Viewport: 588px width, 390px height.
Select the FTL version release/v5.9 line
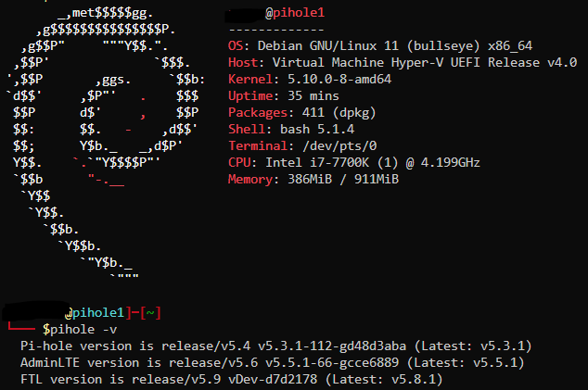point(231,379)
